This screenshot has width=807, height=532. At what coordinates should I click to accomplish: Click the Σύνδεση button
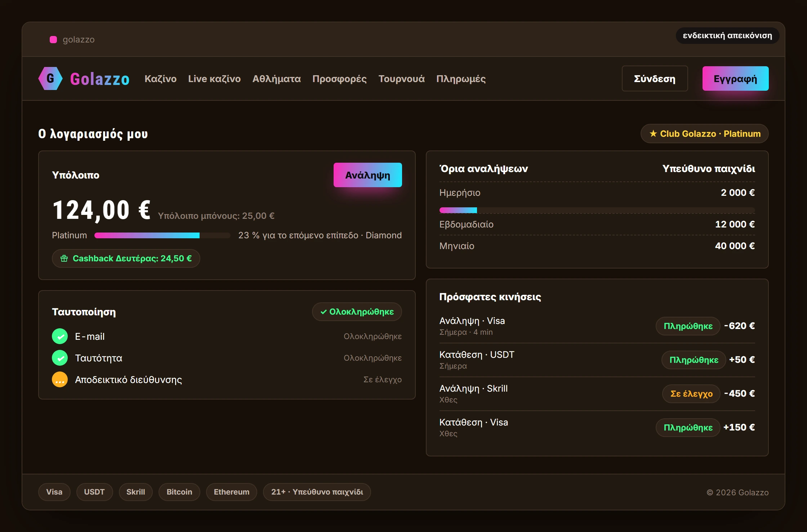[655, 78]
